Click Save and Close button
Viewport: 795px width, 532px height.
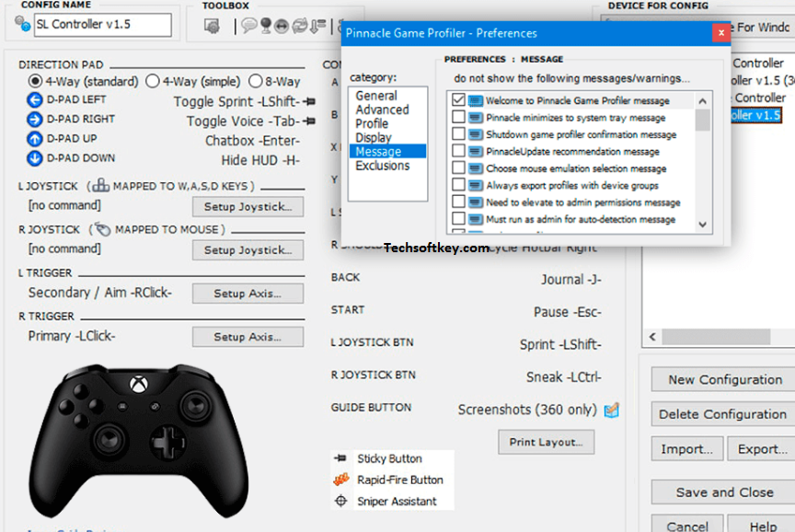(x=723, y=492)
